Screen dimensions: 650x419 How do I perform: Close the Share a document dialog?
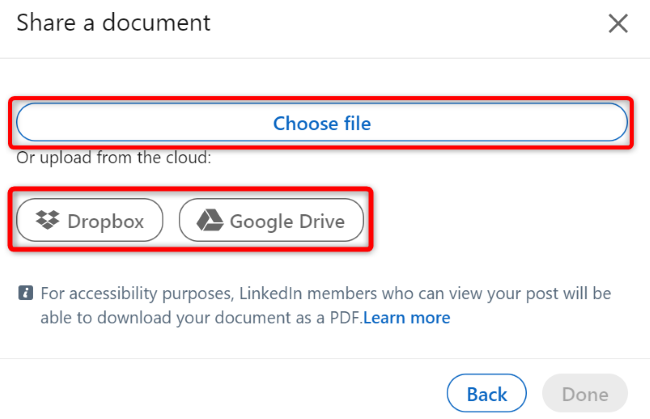[618, 23]
